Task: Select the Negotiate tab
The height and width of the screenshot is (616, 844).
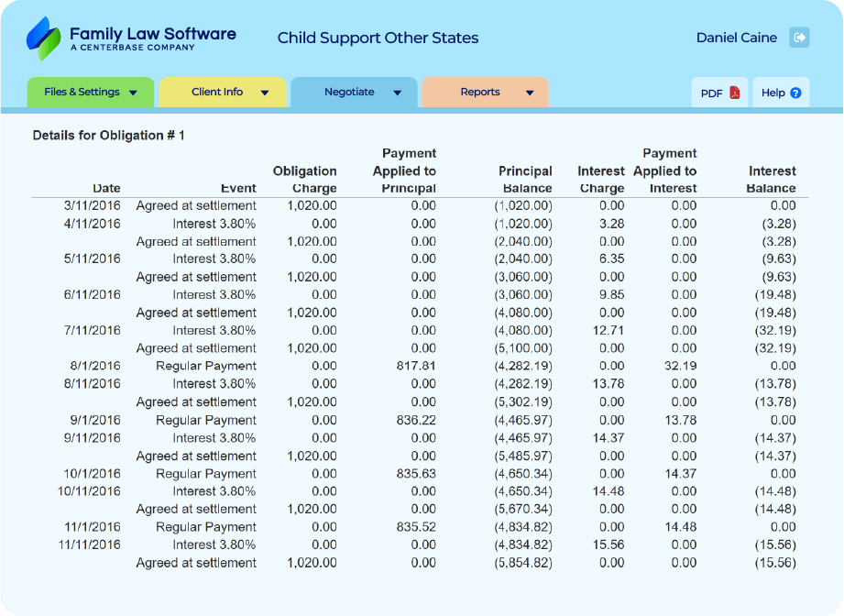Action: pos(349,92)
